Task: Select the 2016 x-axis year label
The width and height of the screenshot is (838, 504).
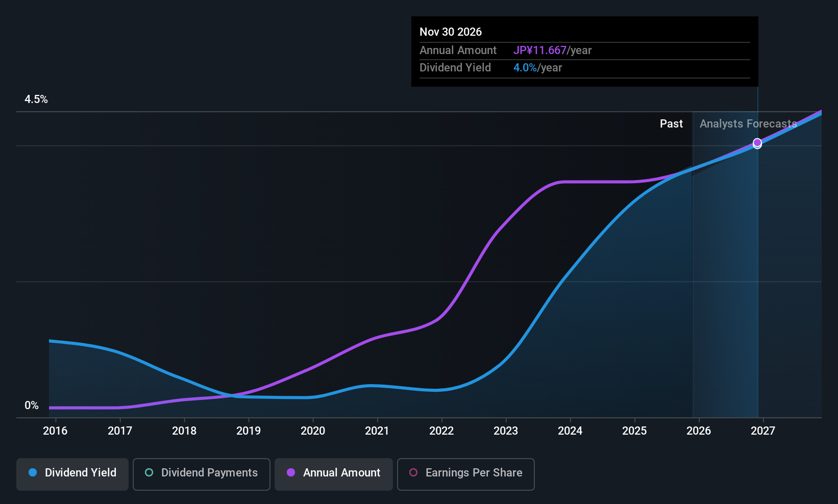Action: pos(55,431)
